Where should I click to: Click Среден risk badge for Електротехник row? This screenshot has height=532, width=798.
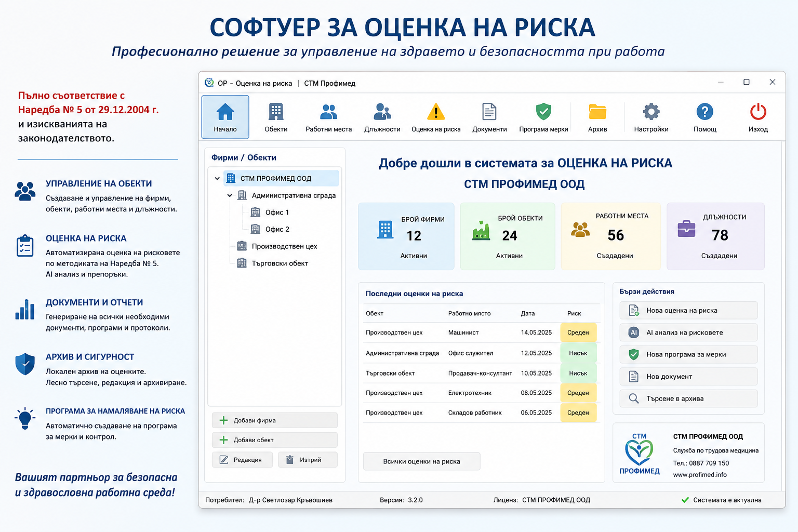click(x=578, y=393)
